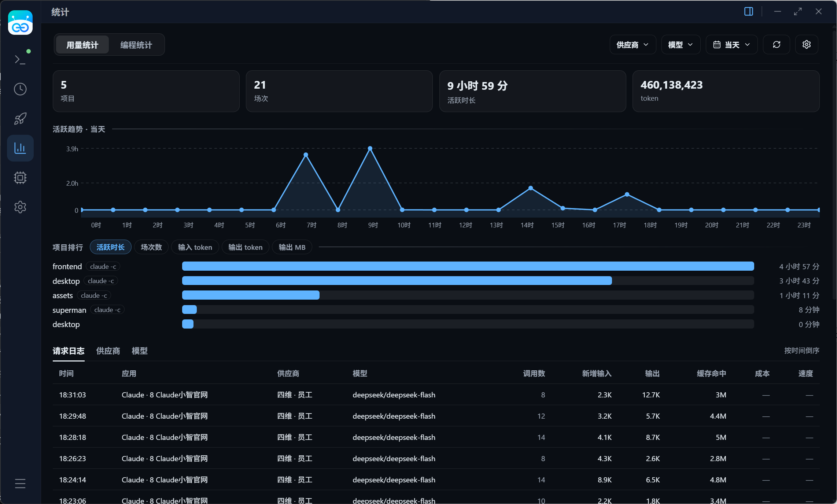Click the hamburger menu icon at sidebar bottom
The width and height of the screenshot is (837, 504).
coord(20,483)
